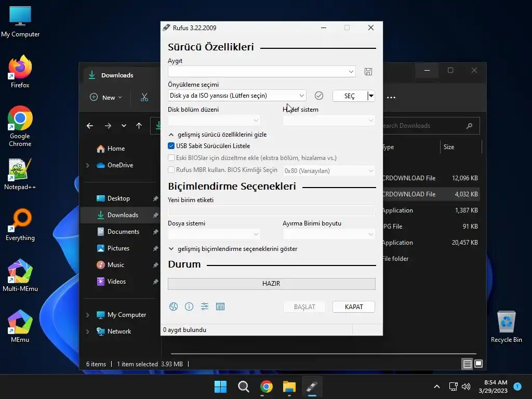This screenshot has height=399, width=532.
Task: Switch to details view in File Explorer
Action: click(467, 364)
